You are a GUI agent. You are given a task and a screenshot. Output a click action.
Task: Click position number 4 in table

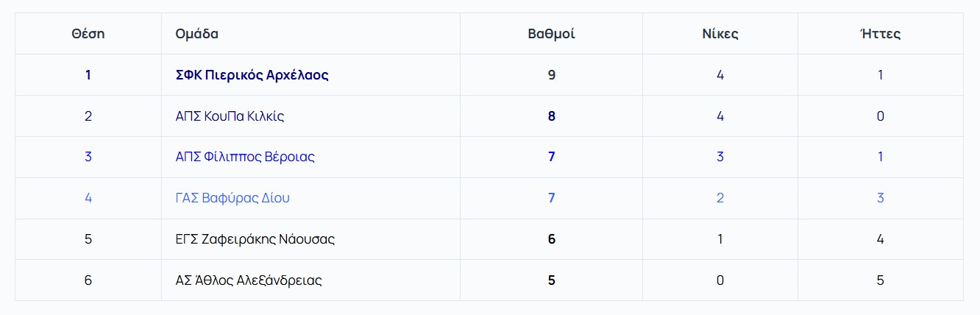[x=88, y=198]
